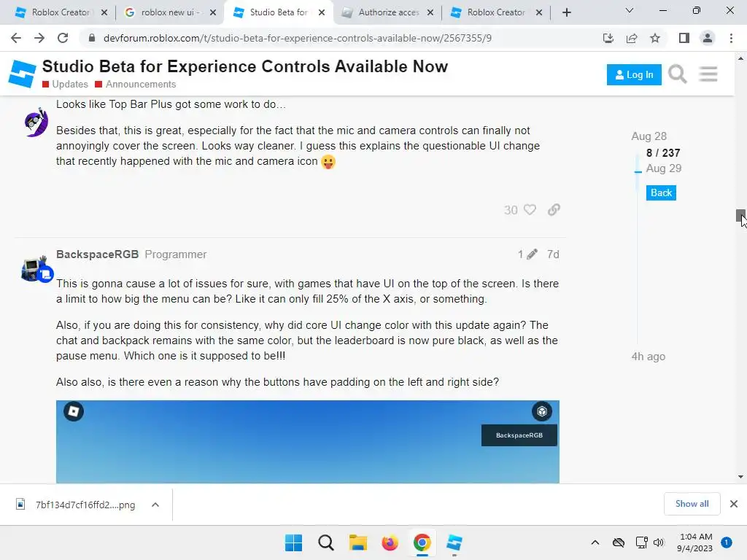747x560 pixels.
Task: Click the Aug 28 timeline start date
Action: click(x=649, y=136)
